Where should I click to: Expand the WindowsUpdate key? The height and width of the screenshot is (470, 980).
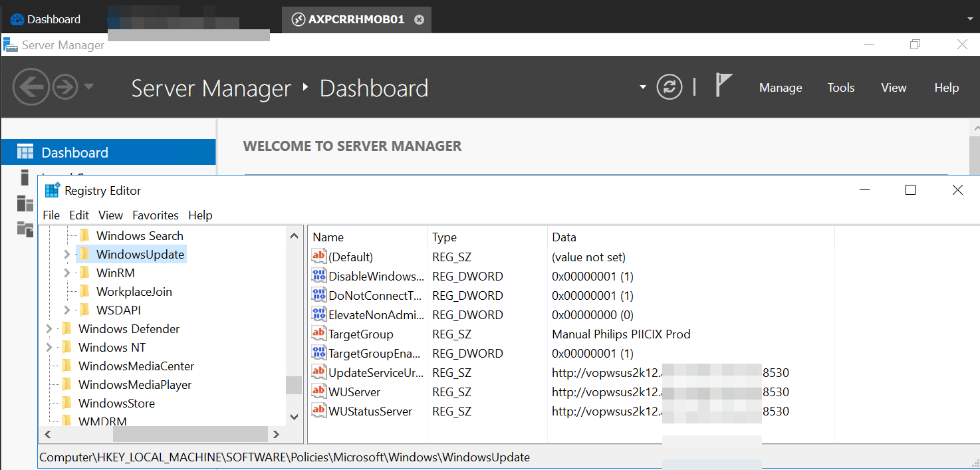click(x=66, y=254)
